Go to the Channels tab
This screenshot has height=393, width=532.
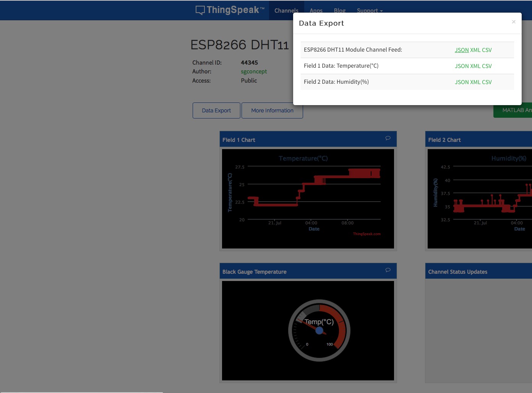[286, 11]
